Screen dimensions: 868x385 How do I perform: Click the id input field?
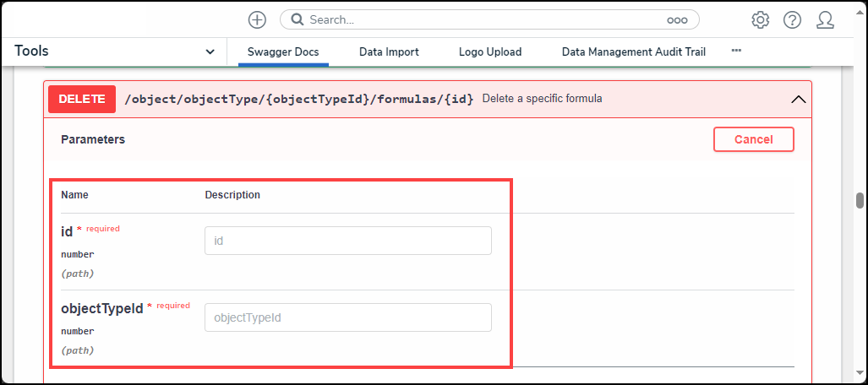click(347, 241)
